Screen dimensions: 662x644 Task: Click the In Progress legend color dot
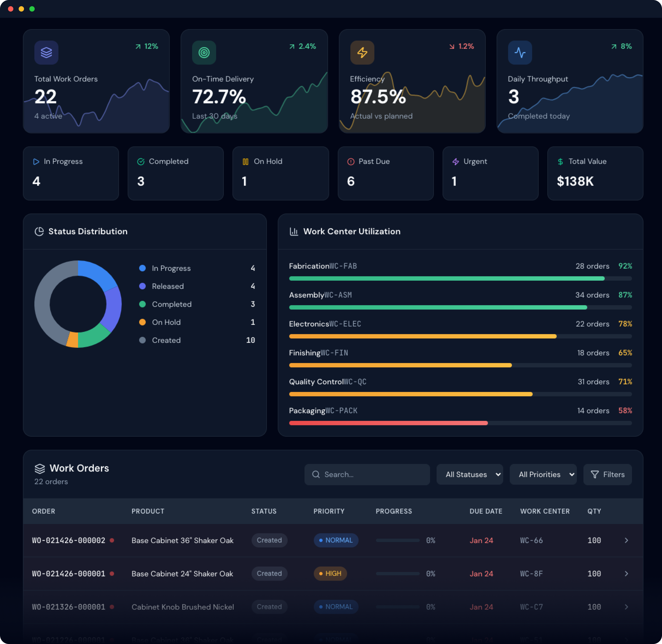pyautogui.click(x=142, y=268)
